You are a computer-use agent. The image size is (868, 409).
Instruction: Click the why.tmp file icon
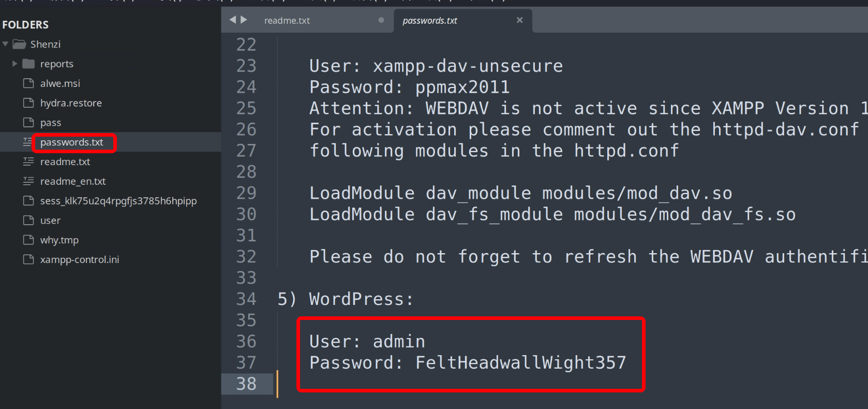[28, 240]
